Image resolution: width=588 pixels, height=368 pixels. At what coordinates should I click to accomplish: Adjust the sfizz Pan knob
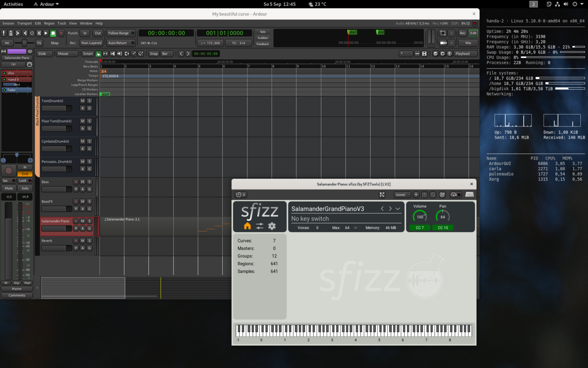(x=443, y=217)
